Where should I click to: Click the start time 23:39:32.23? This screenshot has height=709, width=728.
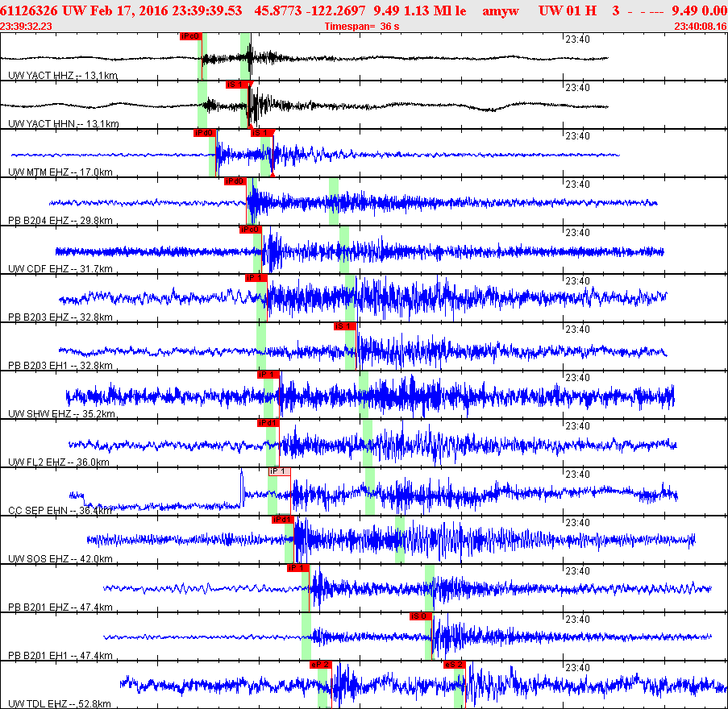pos(26,27)
